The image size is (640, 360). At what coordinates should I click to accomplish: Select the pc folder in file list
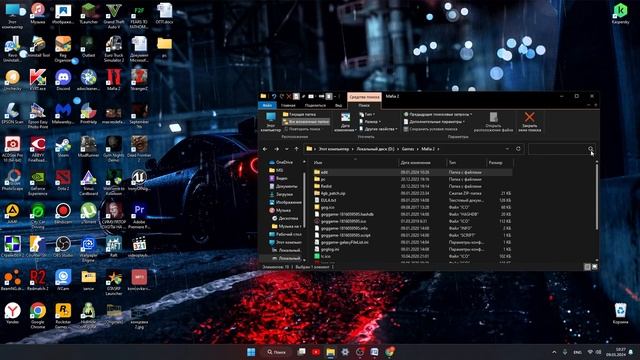click(412, 179)
